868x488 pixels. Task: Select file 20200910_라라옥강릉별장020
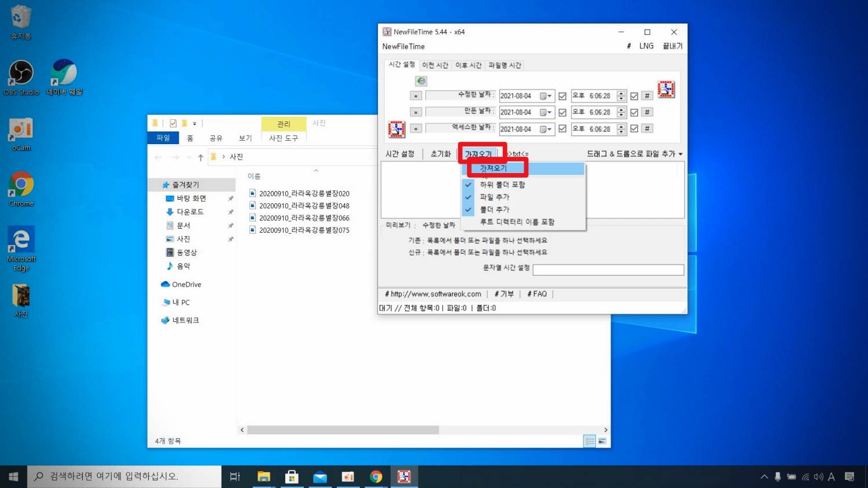pos(304,193)
